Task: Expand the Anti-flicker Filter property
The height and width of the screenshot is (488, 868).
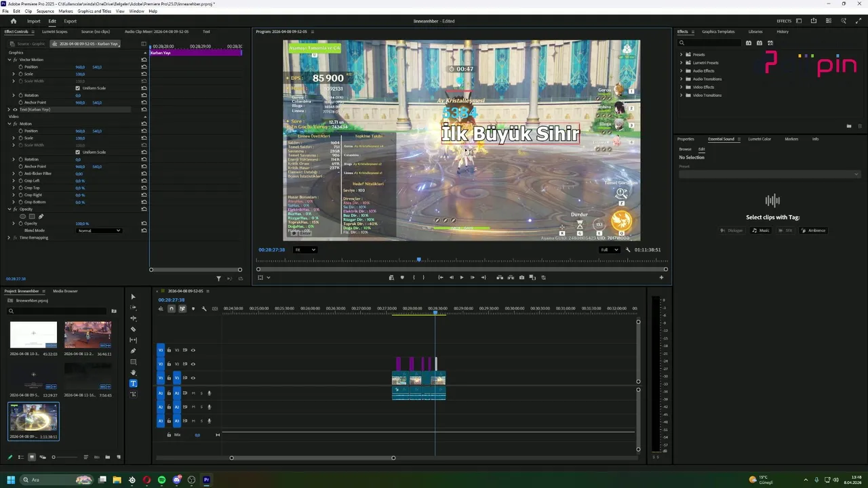Action: tap(14, 174)
